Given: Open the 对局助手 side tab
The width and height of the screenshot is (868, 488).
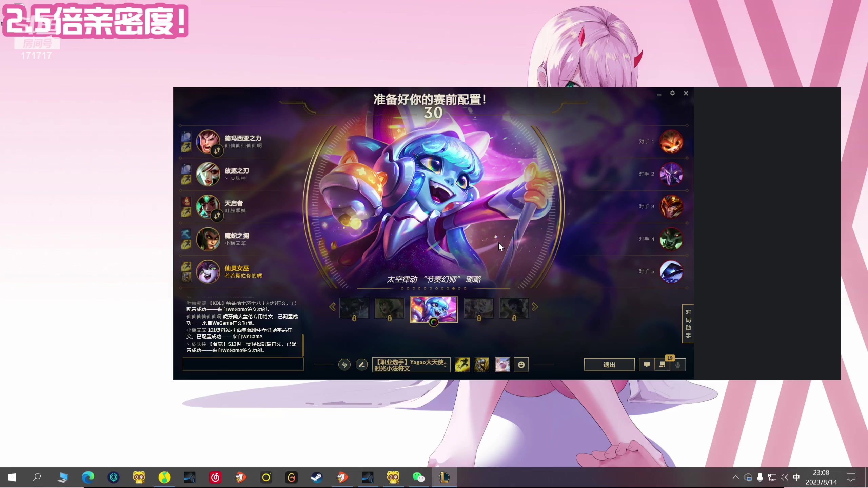Looking at the screenshot, I should click(688, 324).
